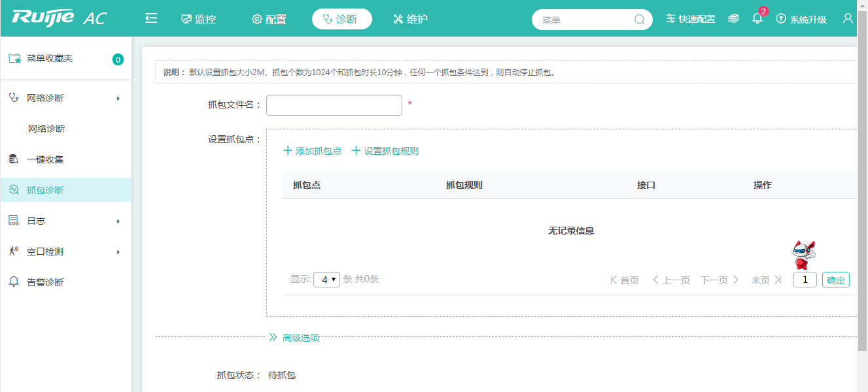Click 设置抓包规则 link

[x=385, y=151]
